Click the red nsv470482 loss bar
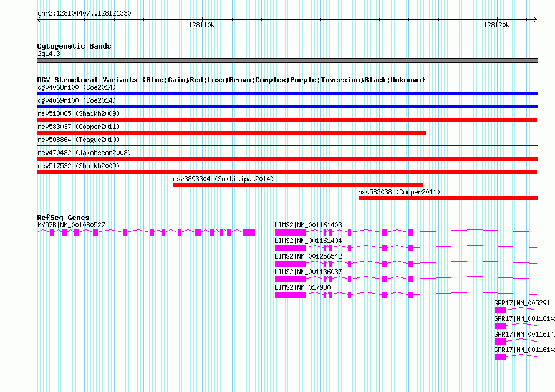 (x=287, y=159)
